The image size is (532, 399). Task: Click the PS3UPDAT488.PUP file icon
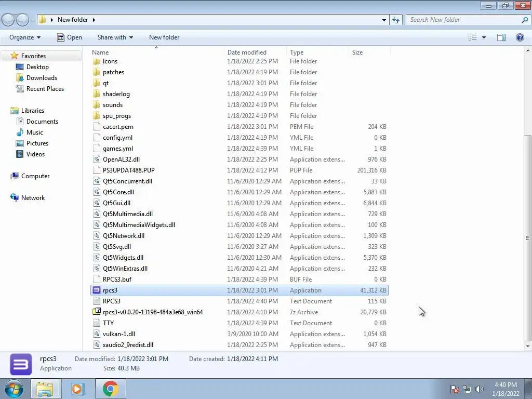click(97, 170)
